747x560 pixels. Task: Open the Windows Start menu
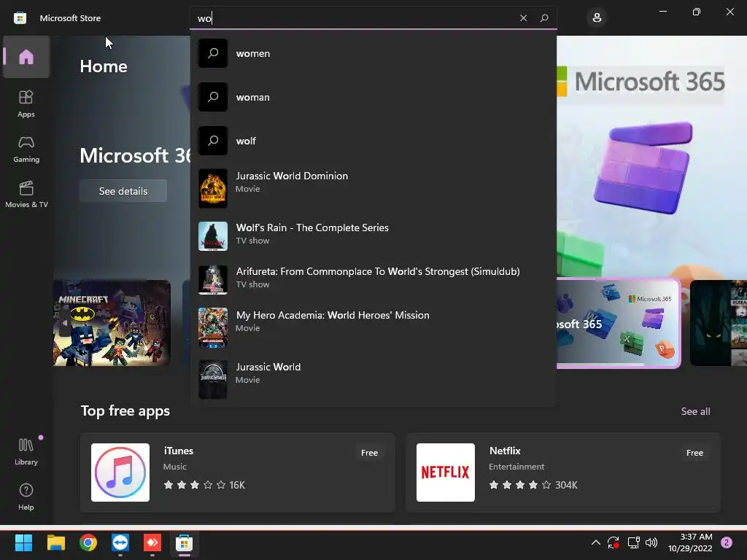(x=23, y=542)
